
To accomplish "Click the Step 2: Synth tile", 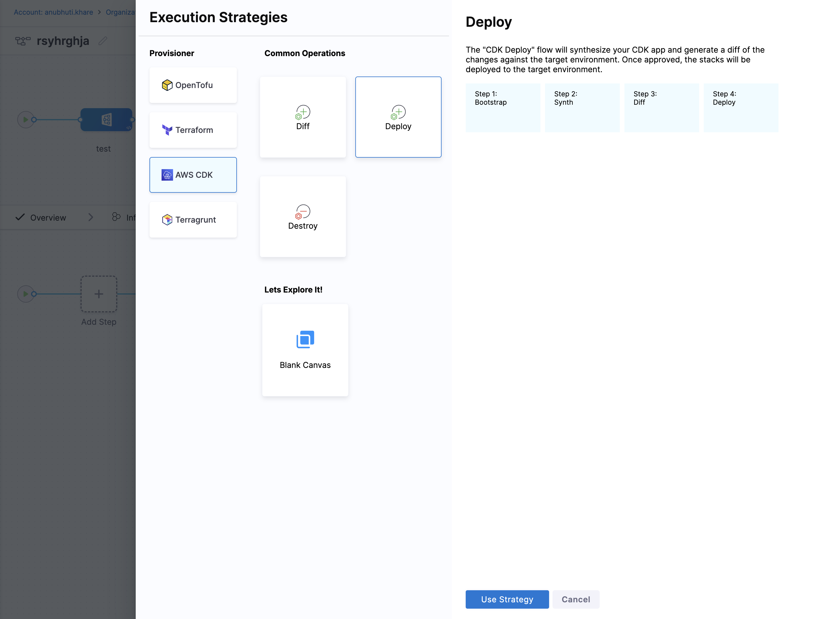I will tap(582, 108).
